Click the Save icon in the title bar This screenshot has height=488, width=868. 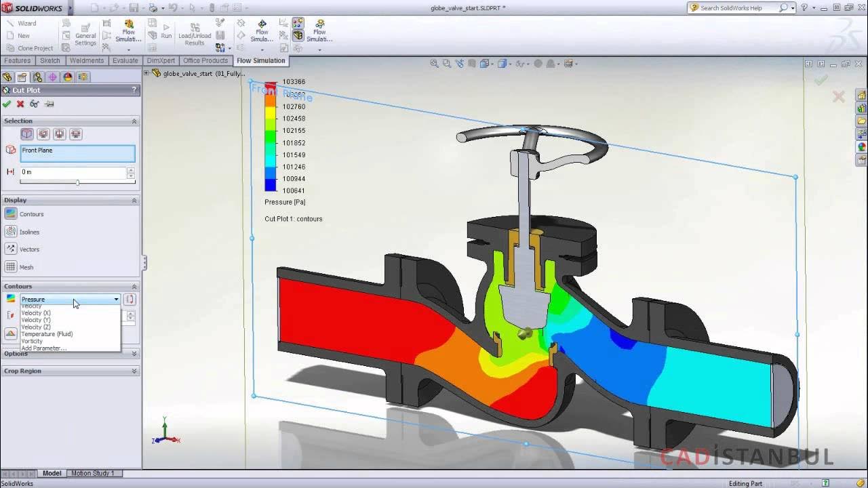click(134, 8)
